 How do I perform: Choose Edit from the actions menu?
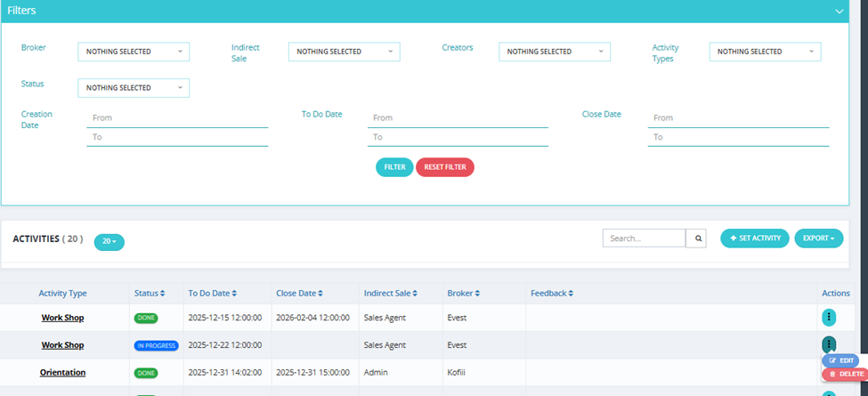[x=841, y=360]
